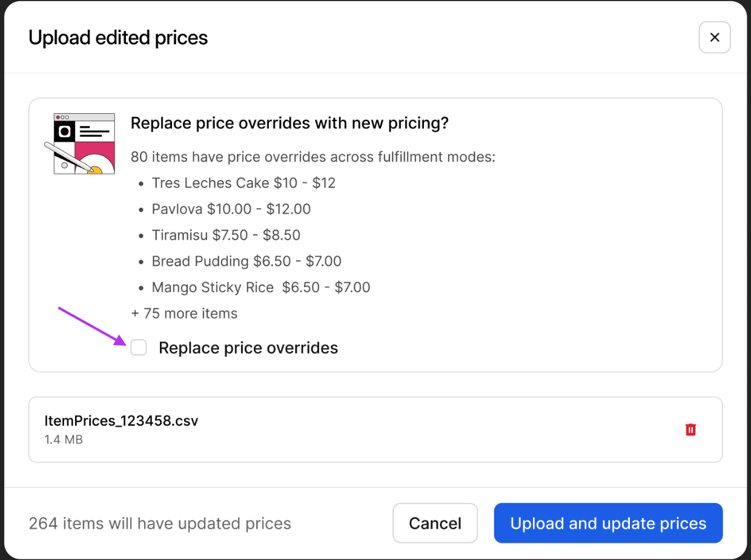This screenshot has height=560, width=751.
Task: Click the 264 items will have updated prices text
Action: (160, 524)
